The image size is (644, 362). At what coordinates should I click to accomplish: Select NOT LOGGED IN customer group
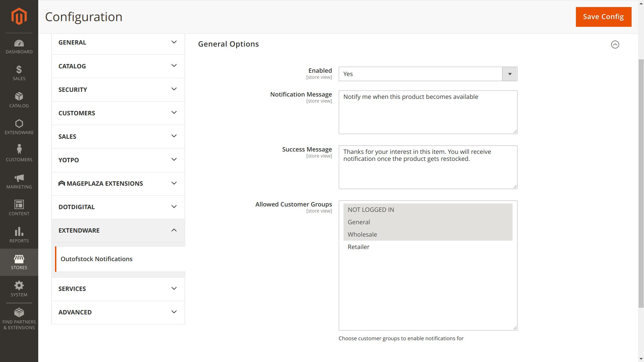tap(428, 209)
